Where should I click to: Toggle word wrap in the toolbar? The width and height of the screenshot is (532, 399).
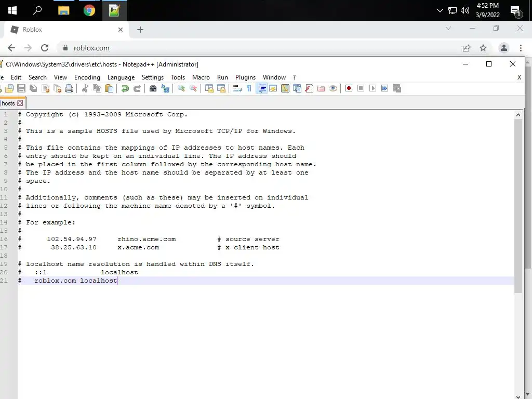pos(237,88)
